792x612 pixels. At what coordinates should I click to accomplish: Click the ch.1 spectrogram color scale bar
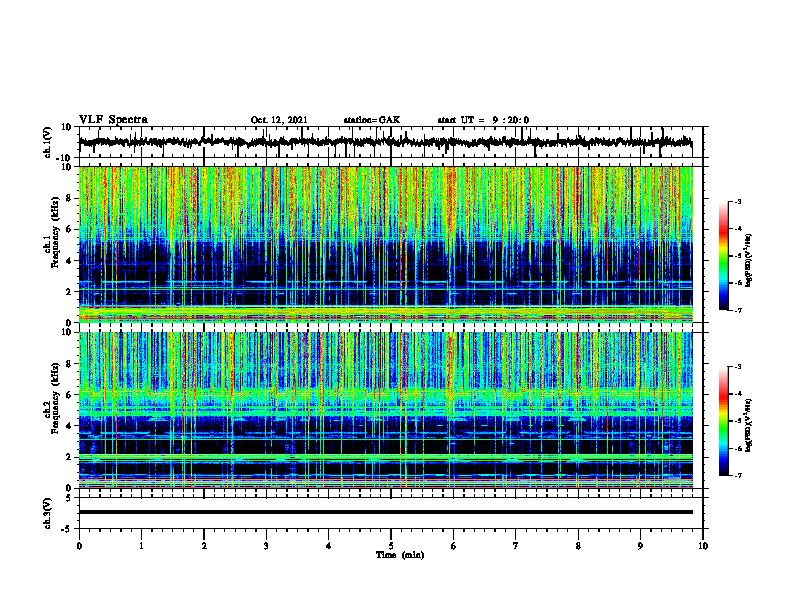(x=723, y=256)
